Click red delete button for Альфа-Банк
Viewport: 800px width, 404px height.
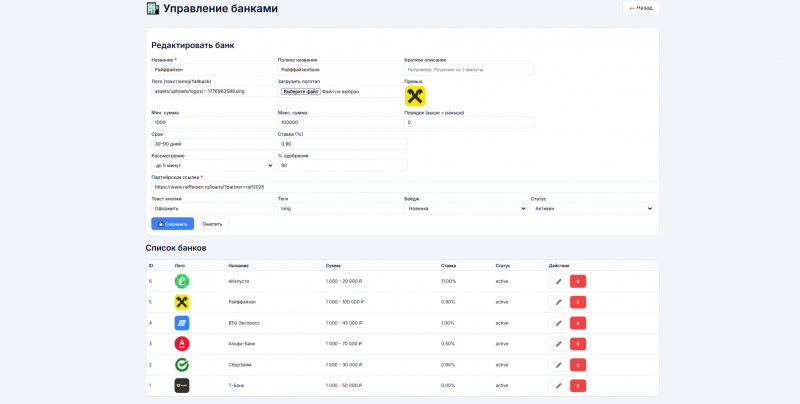578,344
